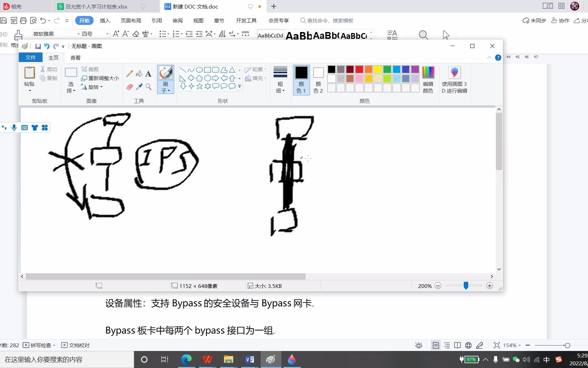588x368 pixels.
Task: Expand the shapes gallery more arrow
Action: point(240,87)
